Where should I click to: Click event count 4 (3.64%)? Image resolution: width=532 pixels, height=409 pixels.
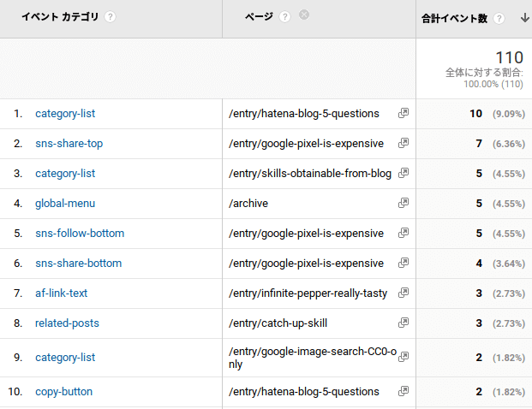click(500, 264)
